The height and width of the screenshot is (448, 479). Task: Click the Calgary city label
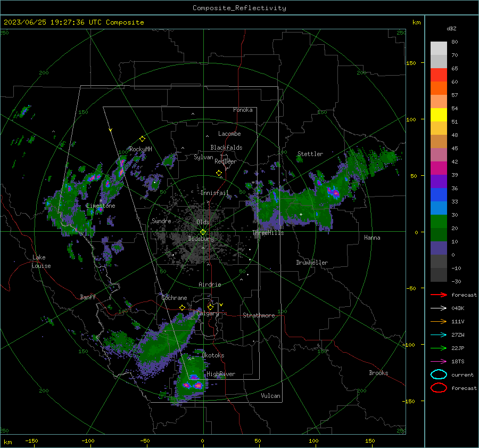coord(208,313)
